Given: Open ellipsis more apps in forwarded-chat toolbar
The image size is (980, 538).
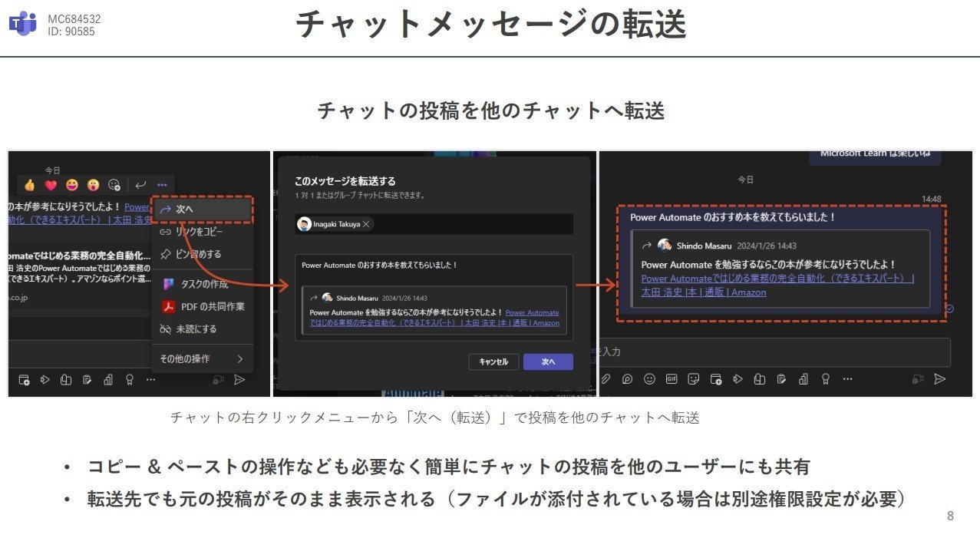Looking at the screenshot, I should [x=847, y=379].
